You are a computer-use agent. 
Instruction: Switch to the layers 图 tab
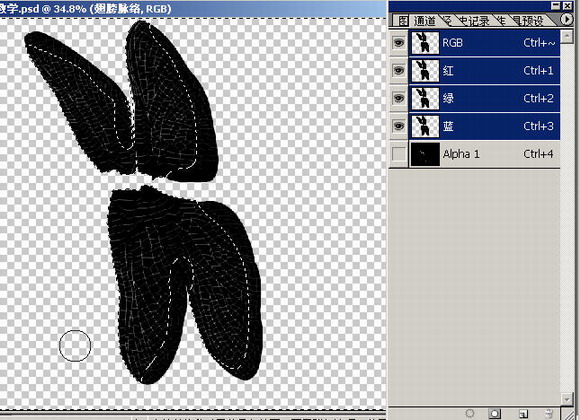tap(403, 21)
